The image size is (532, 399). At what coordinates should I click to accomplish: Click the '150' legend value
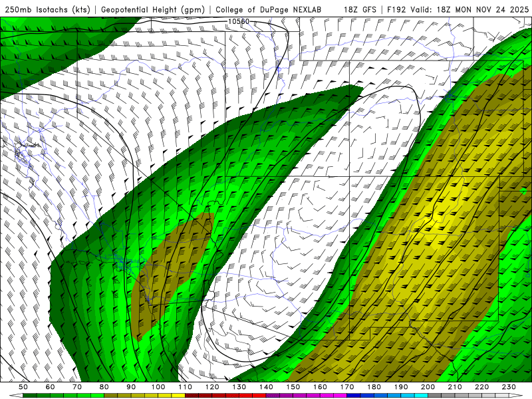point(293,387)
